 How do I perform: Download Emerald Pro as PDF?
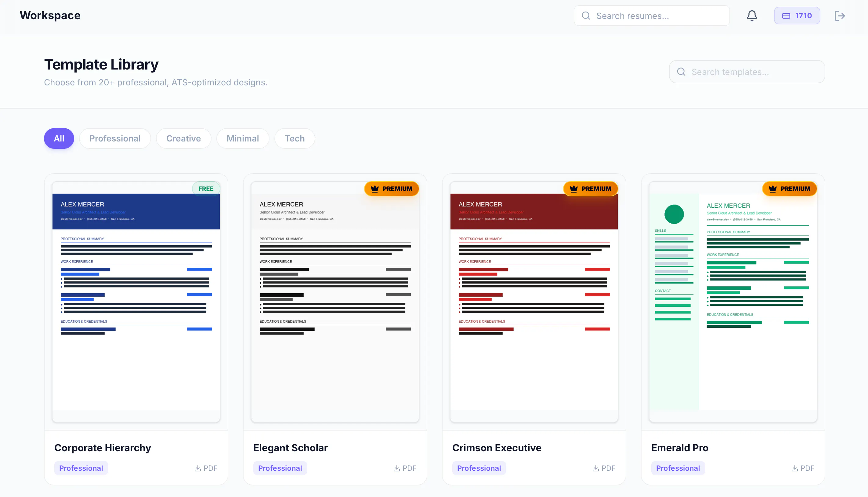(803, 468)
